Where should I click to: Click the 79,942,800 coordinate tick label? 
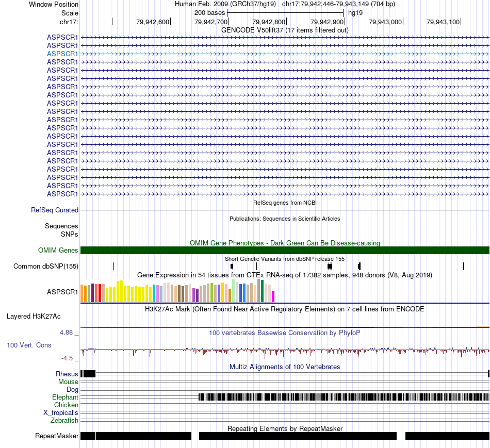[x=269, y=22]
